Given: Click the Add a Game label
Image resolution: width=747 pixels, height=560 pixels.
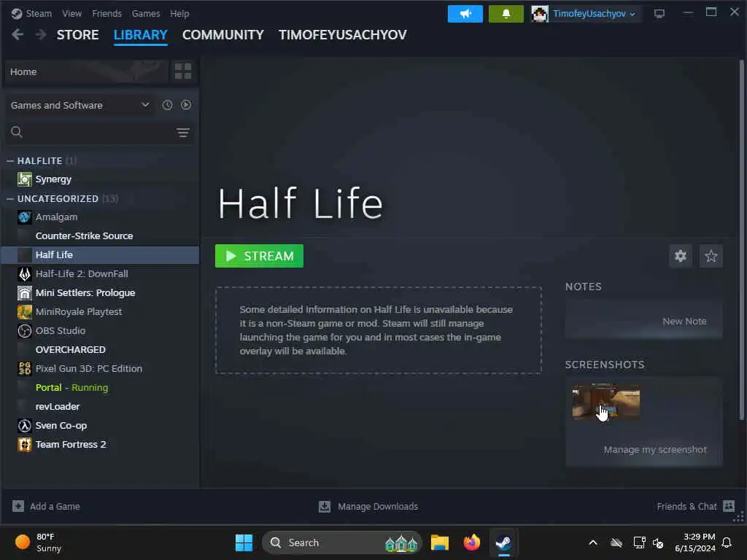Looking at the screenshot, I should pos(55,506).
